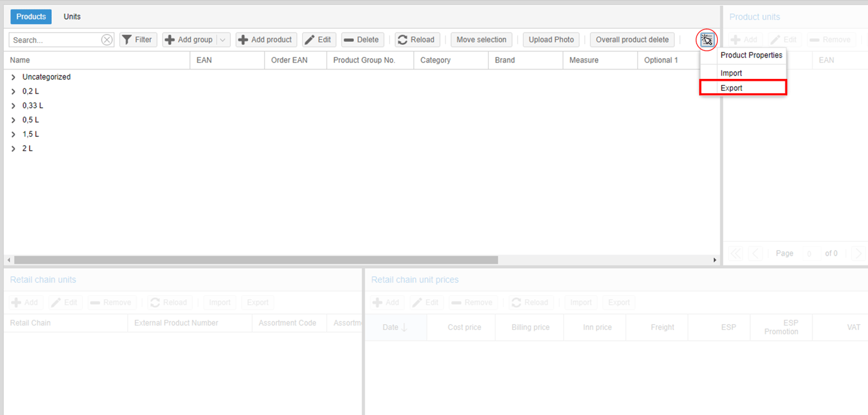The image size is (868, 415).
Task: Go to next page in Product units pager
Action: pyautogui.click(x=858, y=254)
